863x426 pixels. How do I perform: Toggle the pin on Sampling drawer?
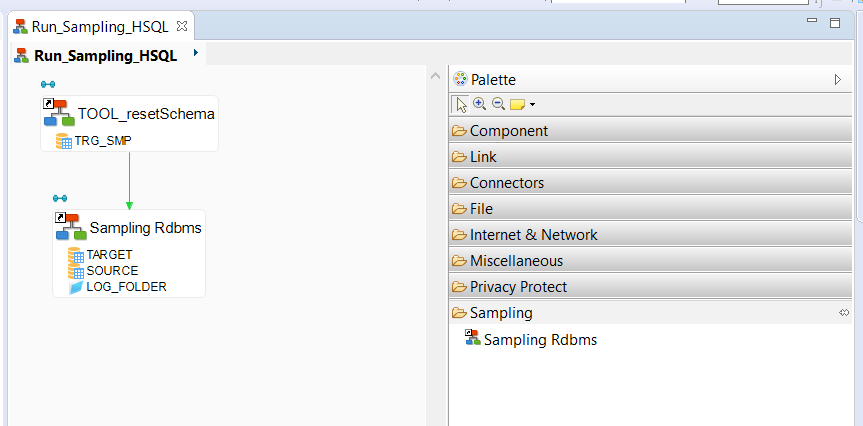pyautogui.click(x=844, y=313)
